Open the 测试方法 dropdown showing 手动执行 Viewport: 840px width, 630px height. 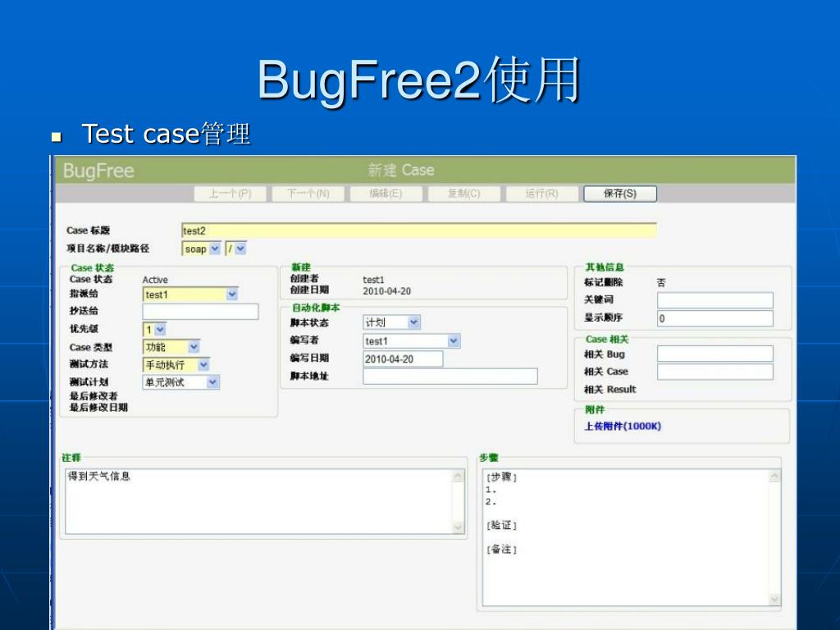[x=176, y=365]
